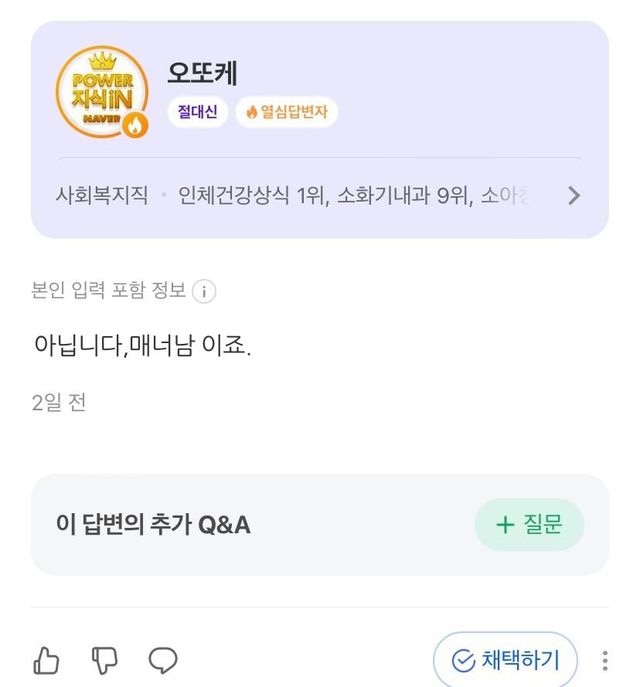Click the 이 답변의 추가 Q&A heading

(154, 524)
